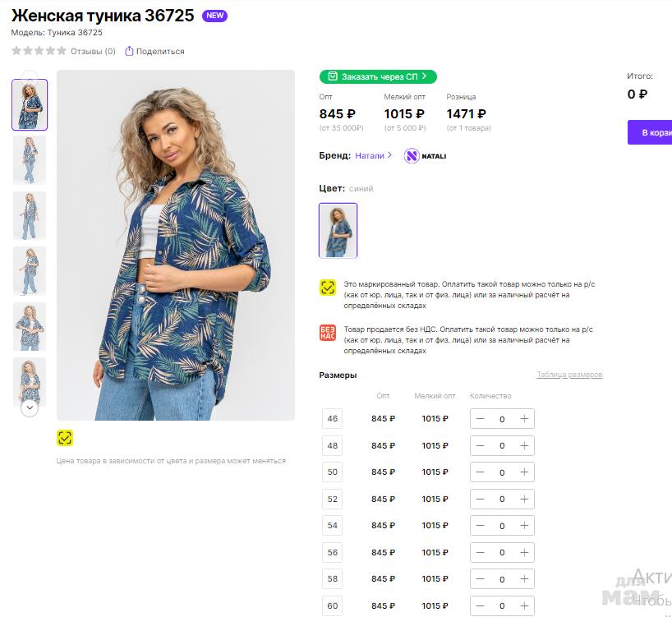
Task: Open the Таблица размеров link
Action: click(569, 375)
